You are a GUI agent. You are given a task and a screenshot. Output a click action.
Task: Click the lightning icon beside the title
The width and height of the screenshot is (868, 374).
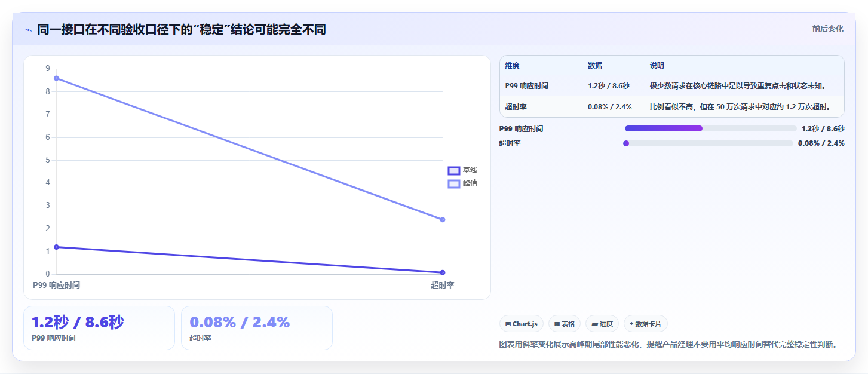[x=28, y=29]
